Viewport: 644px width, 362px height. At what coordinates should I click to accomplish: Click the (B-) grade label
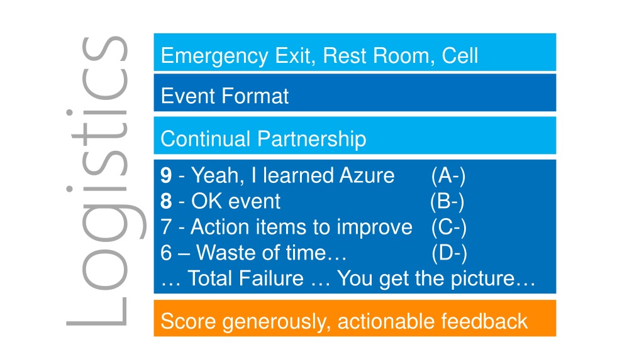pyautogui.click(x=447, y=202)
